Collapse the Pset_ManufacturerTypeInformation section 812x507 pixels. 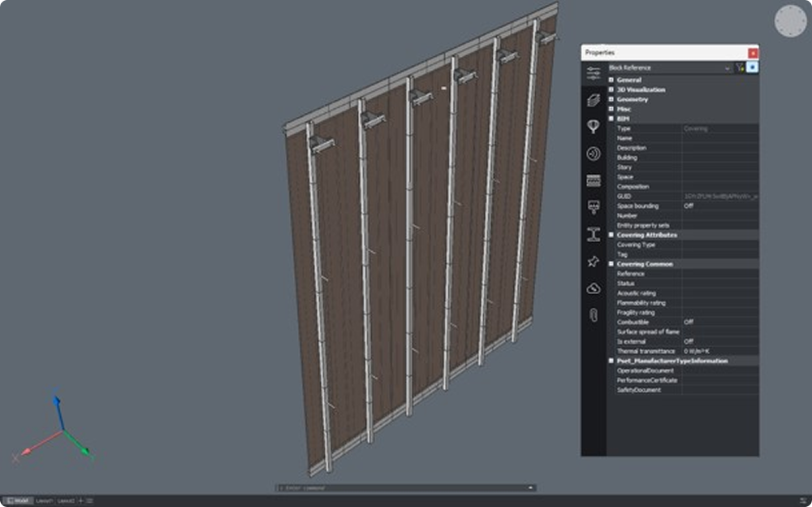point(611,361)
